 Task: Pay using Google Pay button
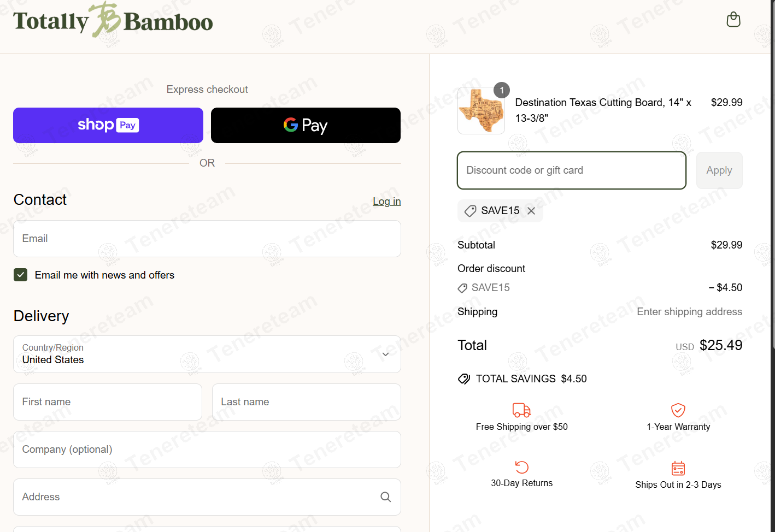click(306, 125)
